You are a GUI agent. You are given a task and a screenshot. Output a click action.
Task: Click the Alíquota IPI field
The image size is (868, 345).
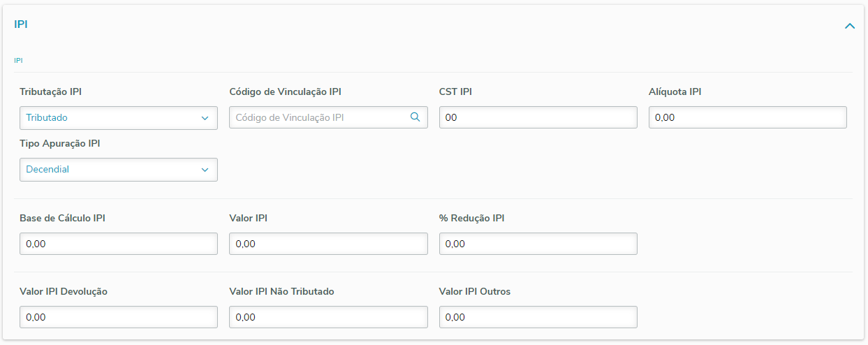coord(747,118)
